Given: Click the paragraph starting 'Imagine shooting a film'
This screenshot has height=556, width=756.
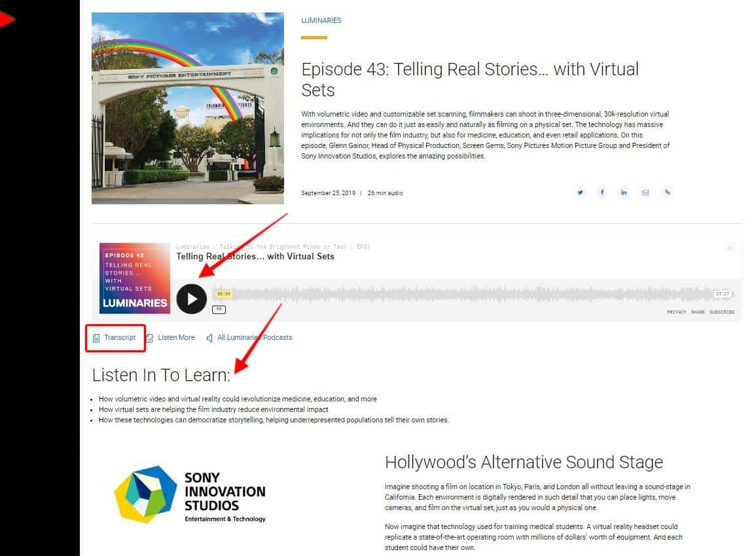Looking at the screenshot, I should click(537, 497).
